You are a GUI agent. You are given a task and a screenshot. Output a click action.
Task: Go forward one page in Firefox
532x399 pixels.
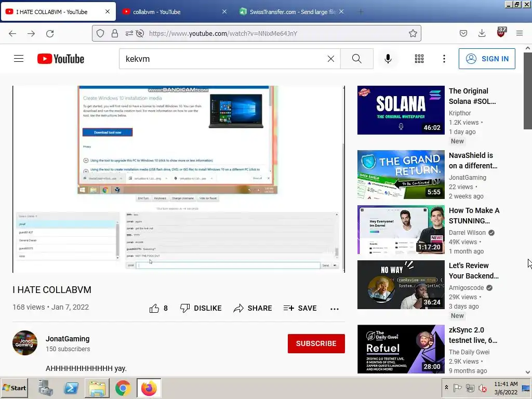pos(31,33)
